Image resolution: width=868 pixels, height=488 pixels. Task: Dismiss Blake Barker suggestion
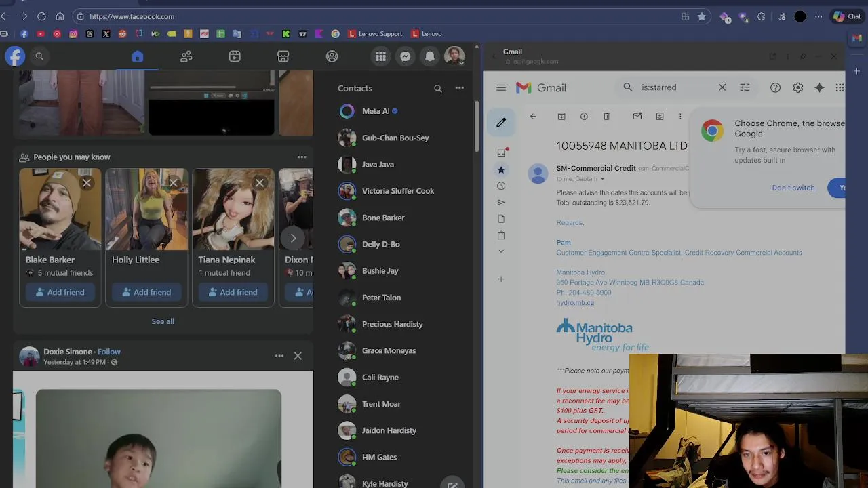click(x=87, y=182)
